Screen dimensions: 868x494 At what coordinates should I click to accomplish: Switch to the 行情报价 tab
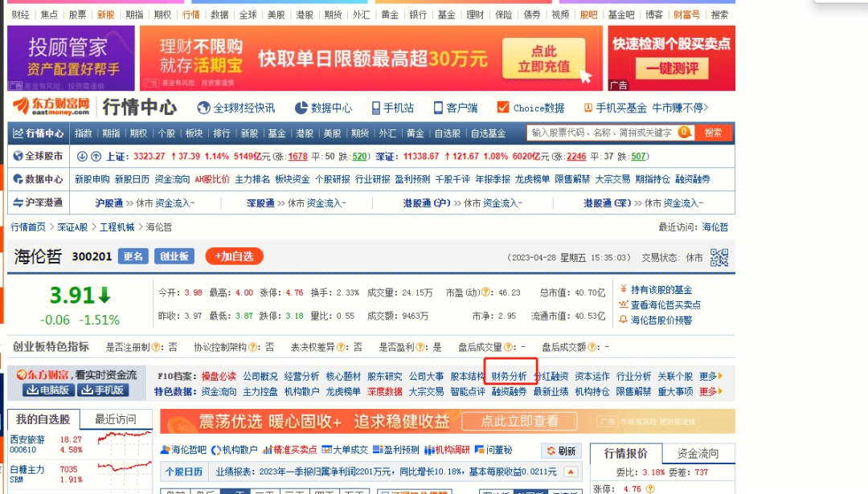[626, 453]
